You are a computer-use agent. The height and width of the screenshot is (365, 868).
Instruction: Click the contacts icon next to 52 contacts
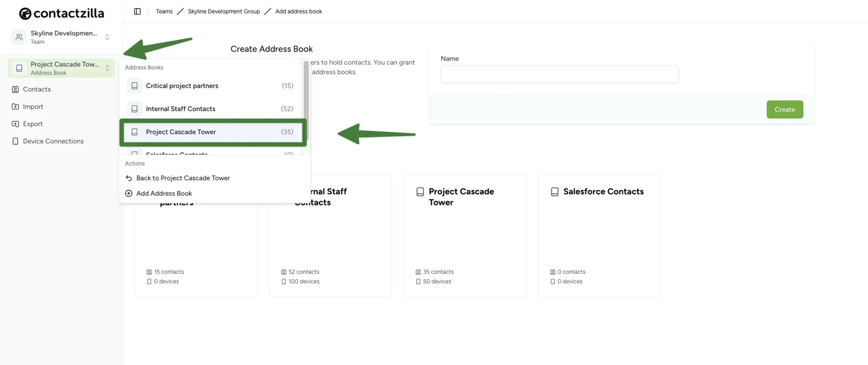[x=284, y=272]
